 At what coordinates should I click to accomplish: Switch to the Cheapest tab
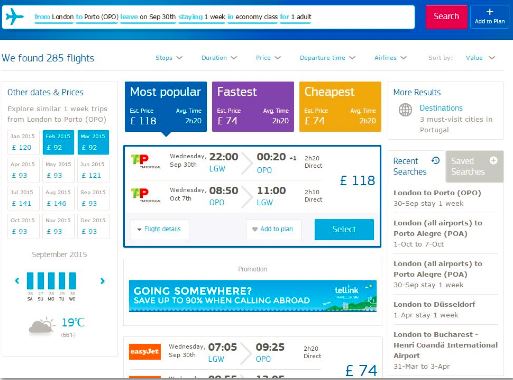tap(340, 107)
